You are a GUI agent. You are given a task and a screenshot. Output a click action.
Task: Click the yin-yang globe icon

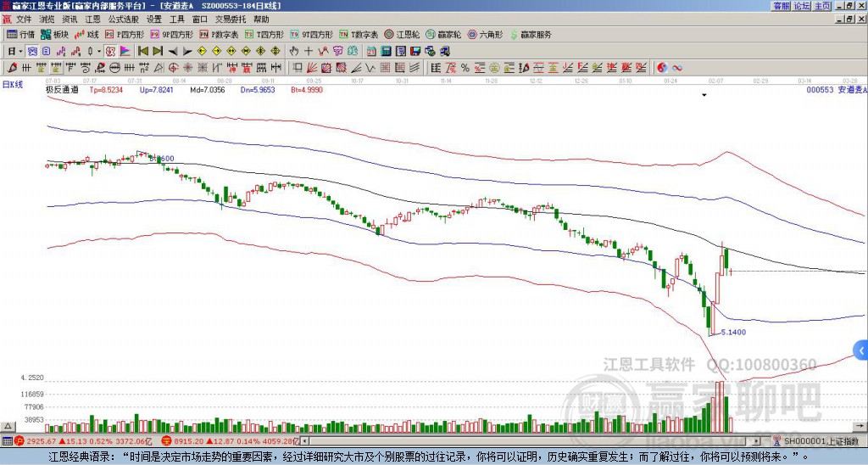662,68
